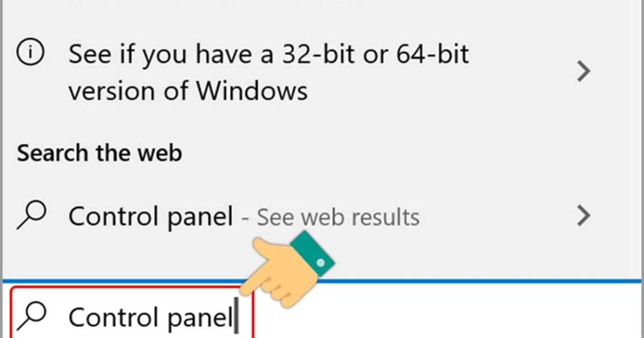
Task: Click the right-pointing chevron next to the top suggestion
Action: pos(583,71)
